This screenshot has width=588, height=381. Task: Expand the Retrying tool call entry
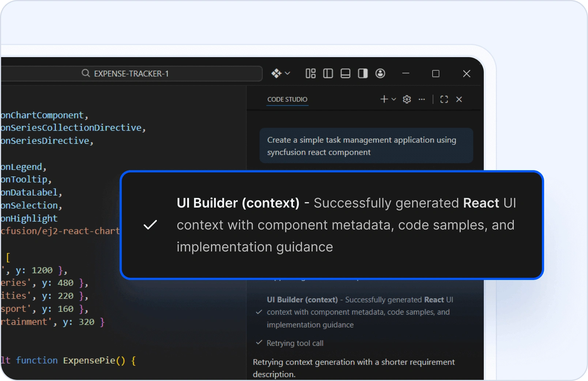295,343
